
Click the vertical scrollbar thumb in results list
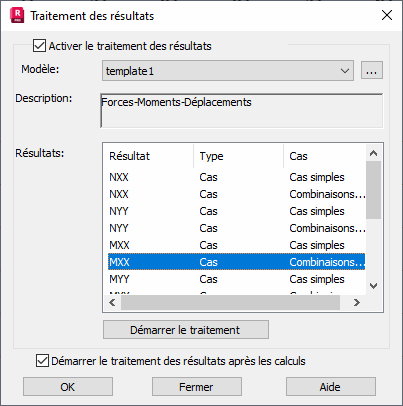[x=373, y=190]
